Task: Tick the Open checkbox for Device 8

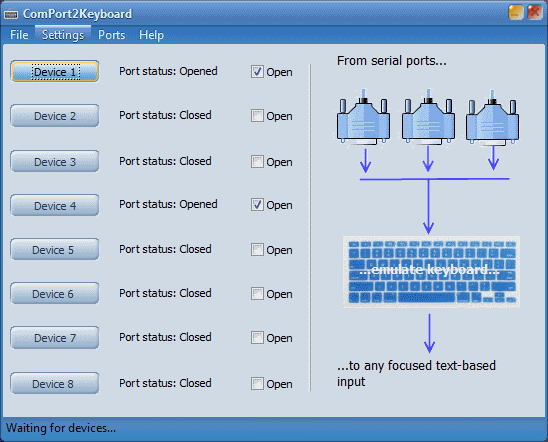Action: coord(257,384)
